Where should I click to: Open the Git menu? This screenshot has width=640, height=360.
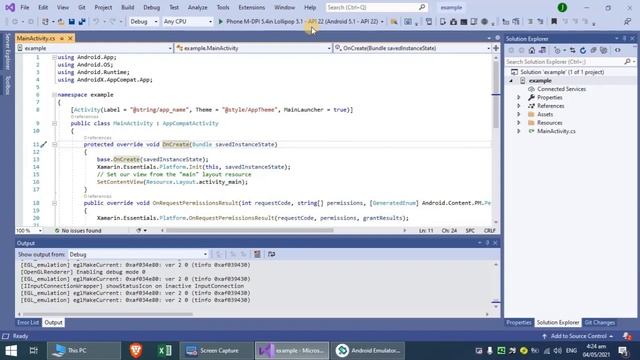(82, 7)
